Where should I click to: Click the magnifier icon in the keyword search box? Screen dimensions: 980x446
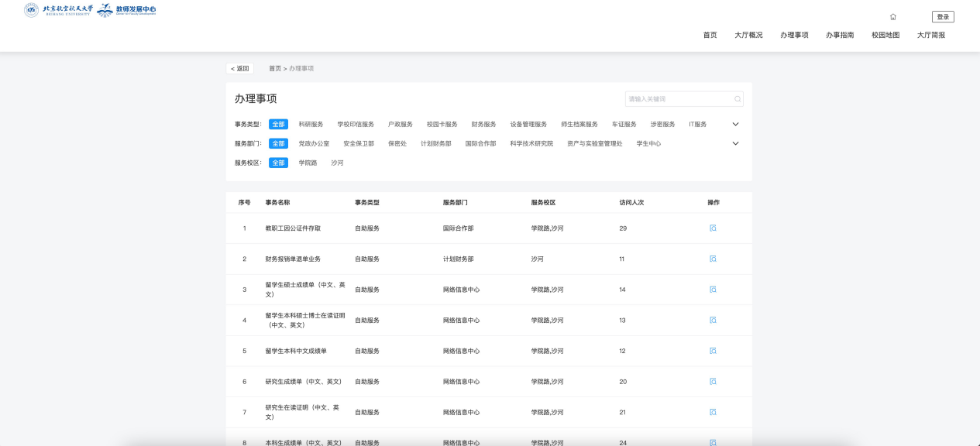pos(738,99)
